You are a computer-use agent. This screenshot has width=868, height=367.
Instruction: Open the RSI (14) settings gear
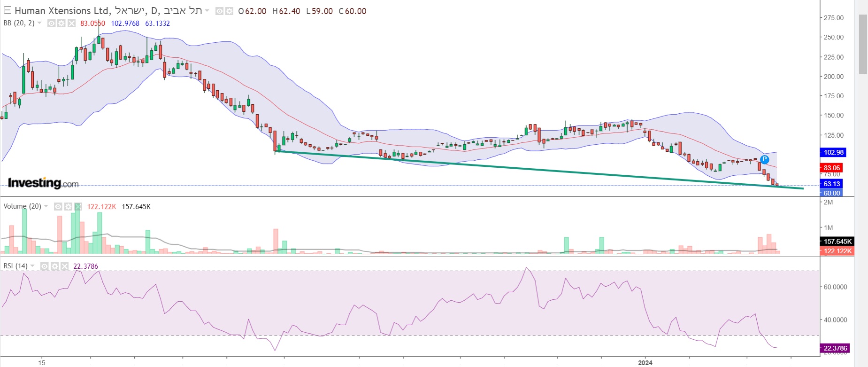[x=54, y=266]
